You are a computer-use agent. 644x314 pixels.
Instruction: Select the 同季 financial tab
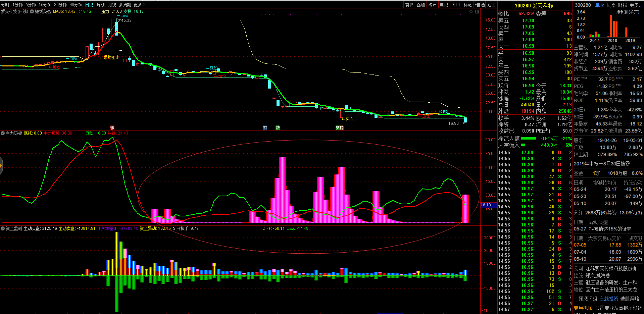pos(611,5)
